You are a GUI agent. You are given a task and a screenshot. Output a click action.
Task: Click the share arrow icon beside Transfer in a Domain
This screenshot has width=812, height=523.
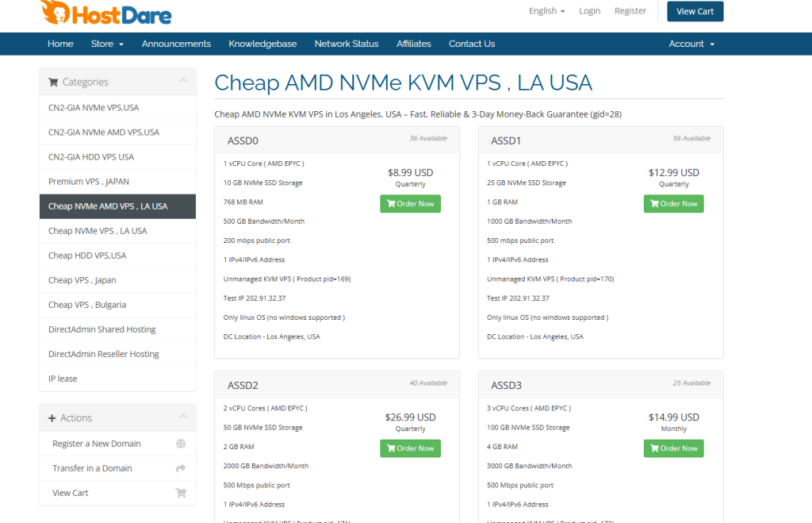181,468
